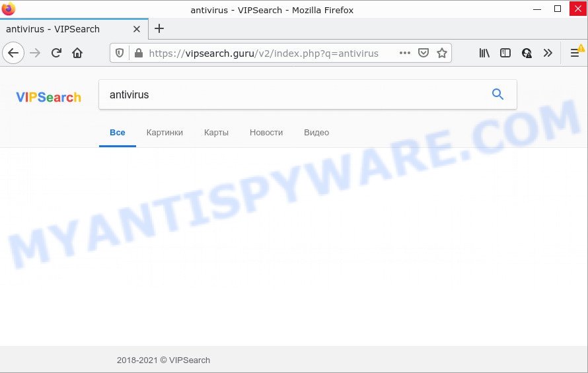Open tracking protection shield info

click(120, 53)
